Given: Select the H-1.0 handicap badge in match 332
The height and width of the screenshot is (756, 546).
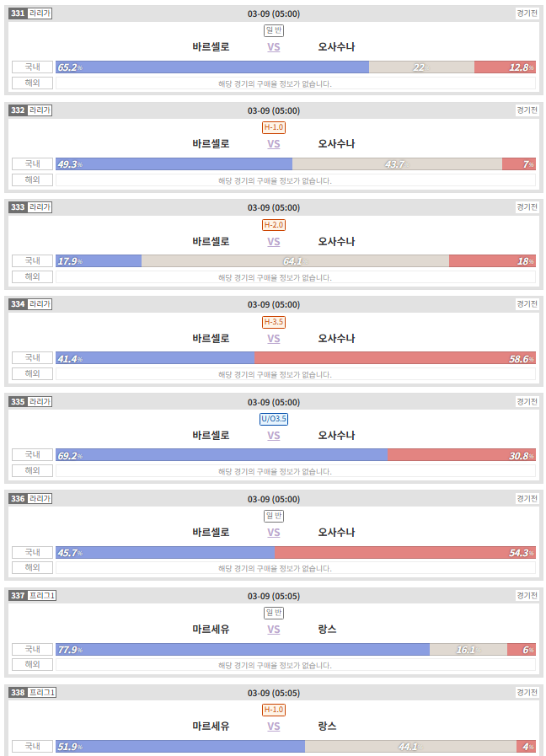Looking at the screenshot, I should [x=274, y=127].
